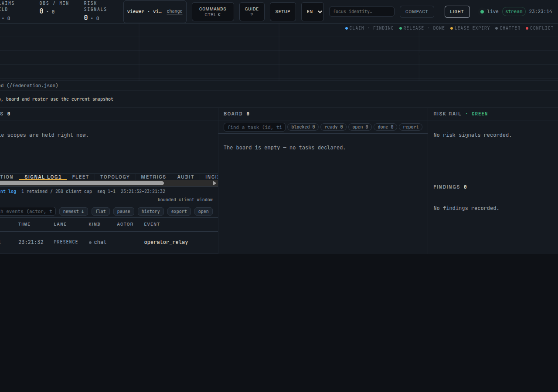The width and height of the screenshot is (558, 392).
Task: Click the PRESENCE lane cell
Action: click(x=66, y=242)
